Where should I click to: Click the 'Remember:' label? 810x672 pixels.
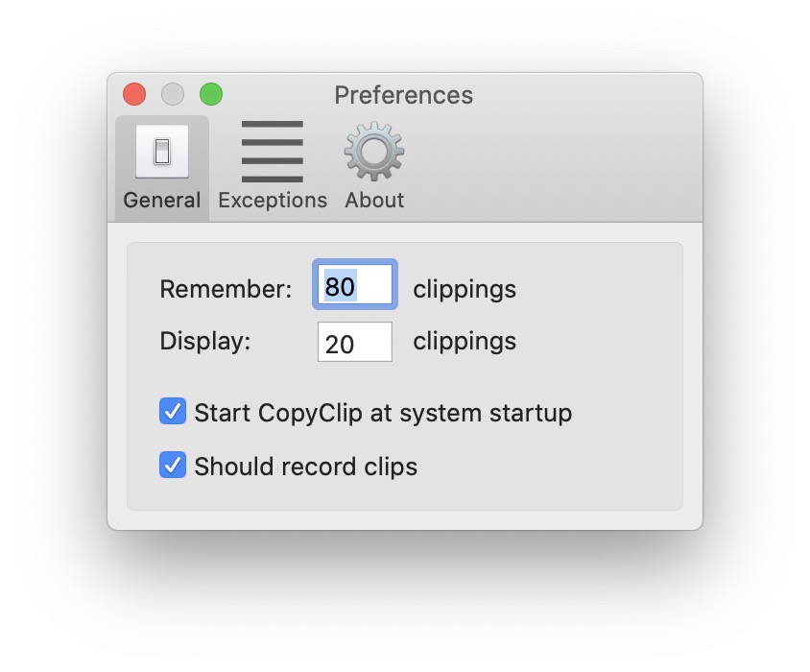pos(226,289)
